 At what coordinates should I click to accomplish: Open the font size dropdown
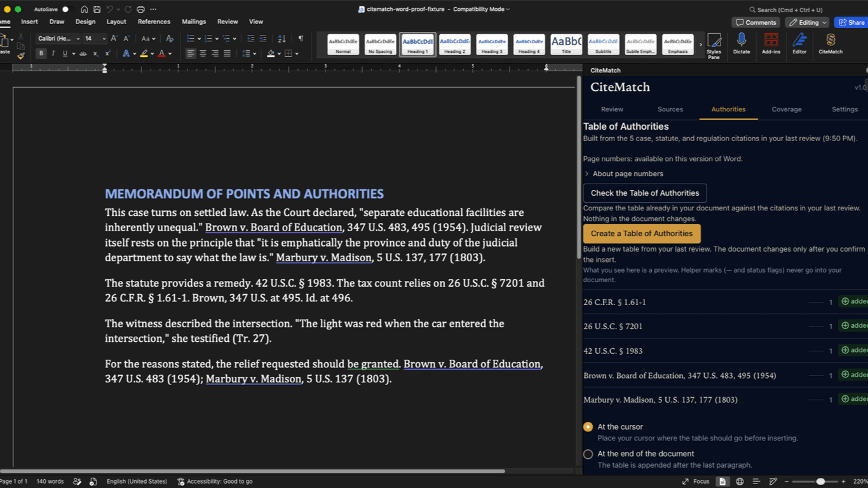(x=104, y=39)
